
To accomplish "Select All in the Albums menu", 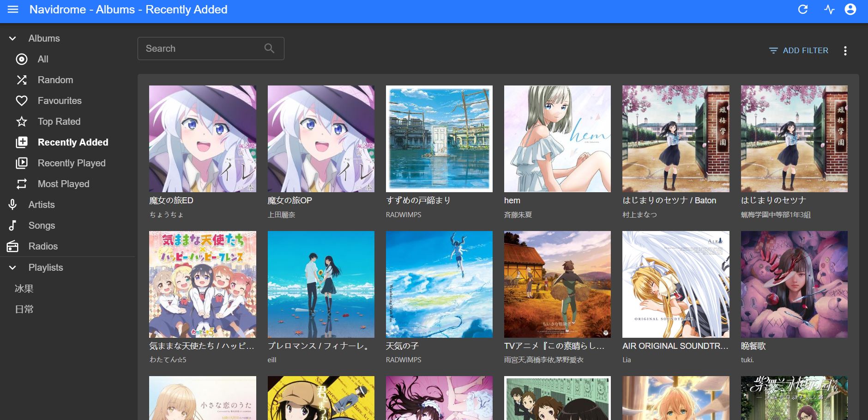I will tap(43, 59).
